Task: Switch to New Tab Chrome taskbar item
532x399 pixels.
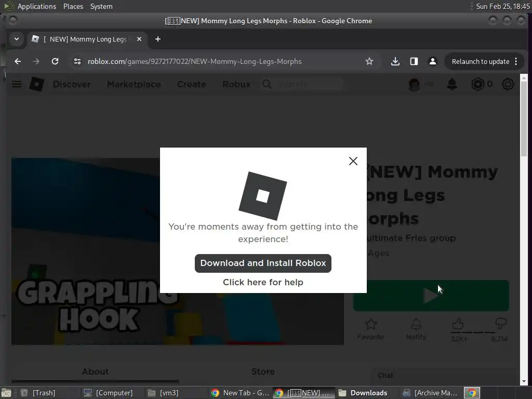Action: tap(240, 393)
